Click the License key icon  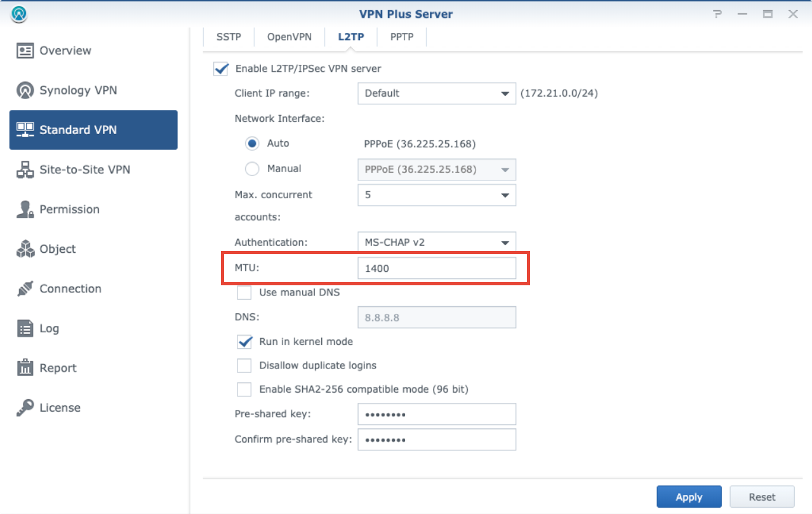coord(25,408)
